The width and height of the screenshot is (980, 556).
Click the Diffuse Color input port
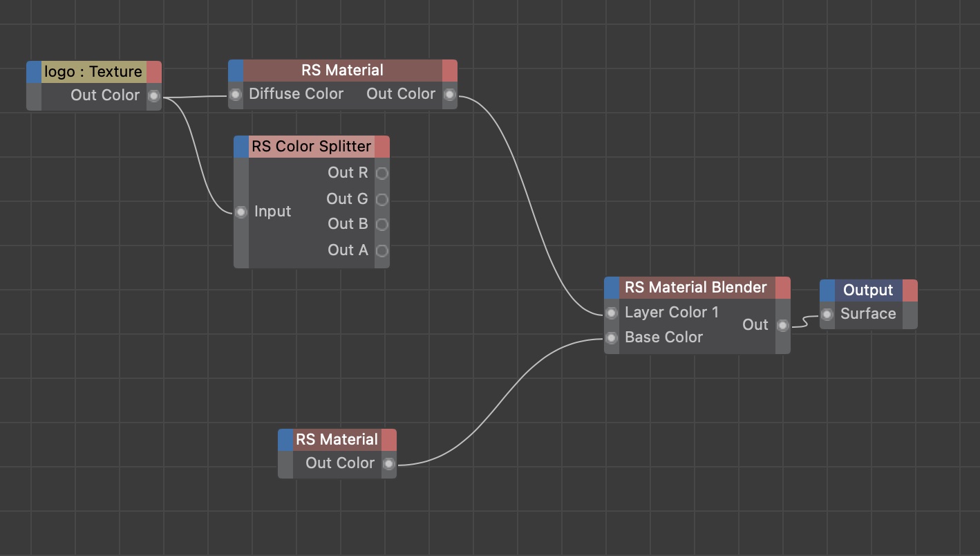click(x=236, y=95)
